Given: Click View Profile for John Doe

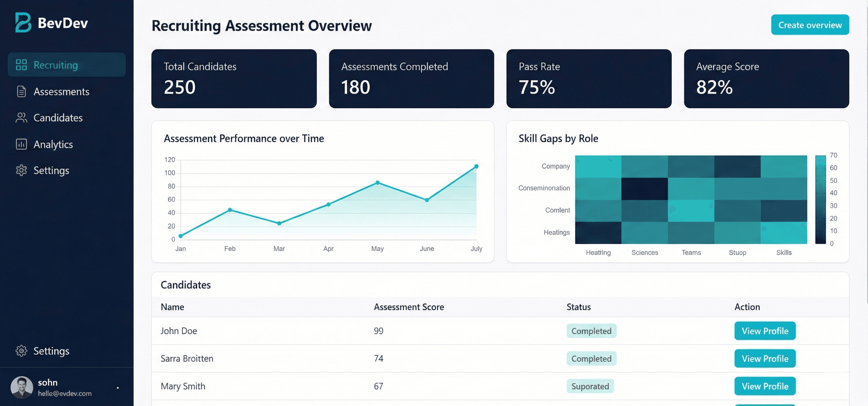Looking at the screenshot, I should [765, 330].
